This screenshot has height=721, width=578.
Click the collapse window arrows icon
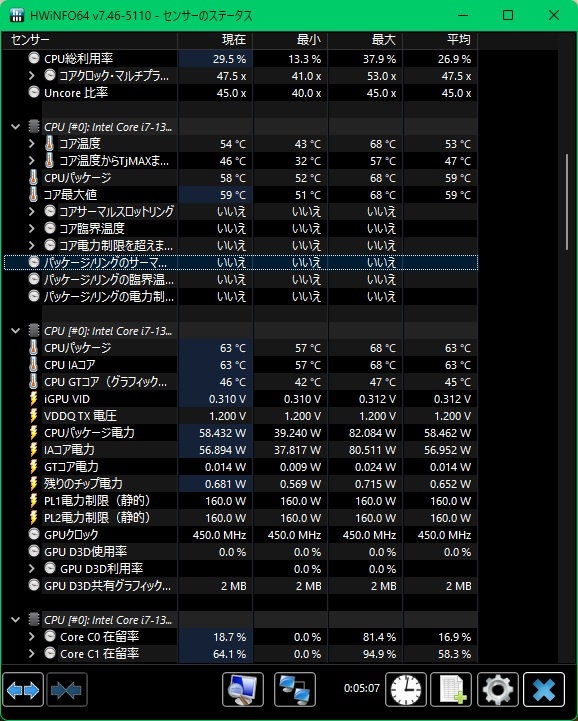coord(67,689)
